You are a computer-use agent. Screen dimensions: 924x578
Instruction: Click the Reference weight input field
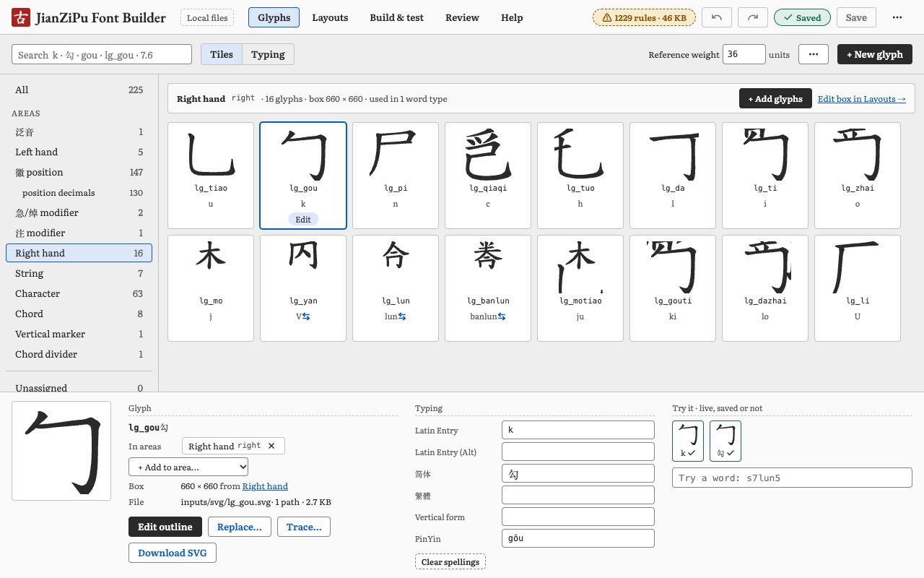744,54
